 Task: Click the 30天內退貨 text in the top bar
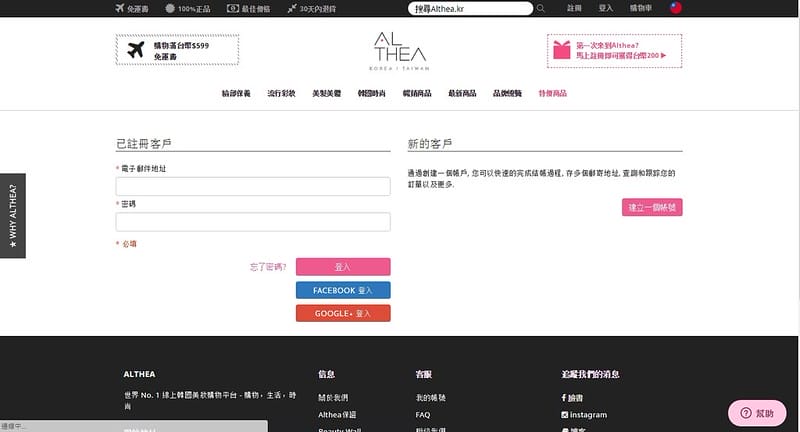pos(317,9)
